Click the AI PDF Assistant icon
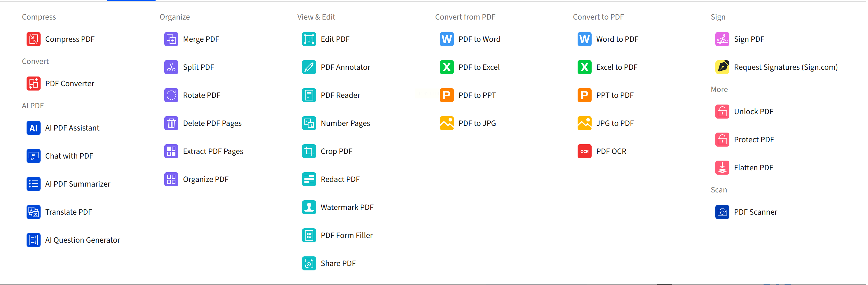Viewport: 868px width, 285px height. pyautogui.click(x=33, y=128)
